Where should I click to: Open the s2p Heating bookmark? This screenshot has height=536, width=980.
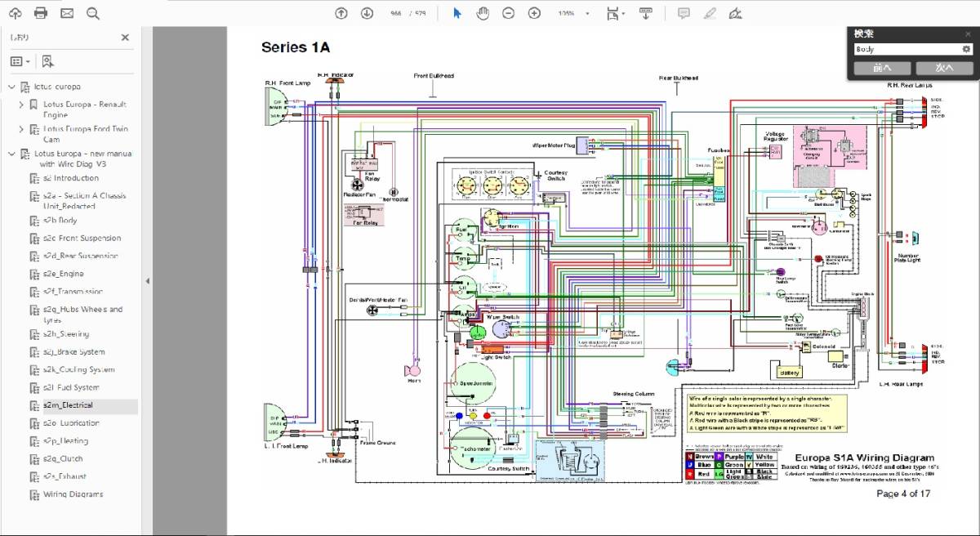tap(66, 441)
